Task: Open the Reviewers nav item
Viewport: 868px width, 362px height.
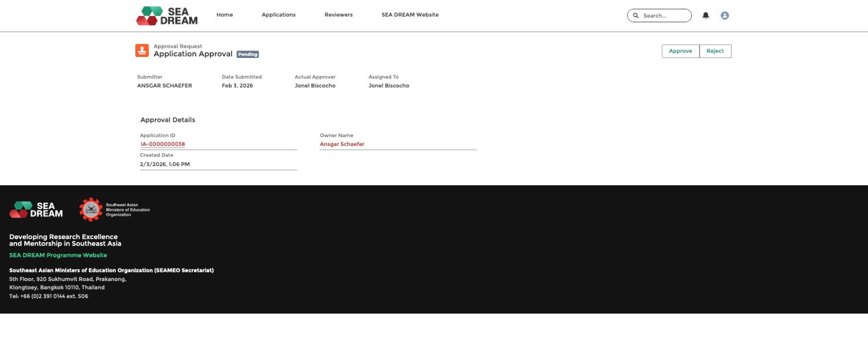Action: pos(338,15)
